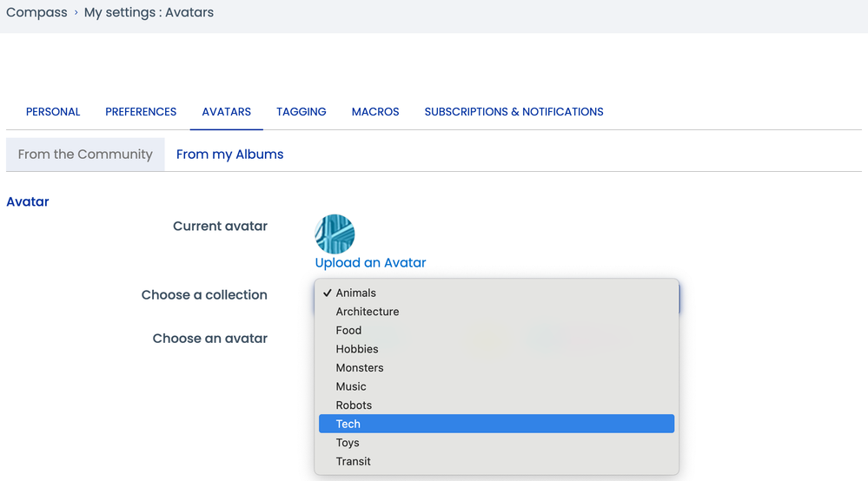Switch to From my Albums sub-tab
This screenshot has height=481, width=868.
(229, 155)
